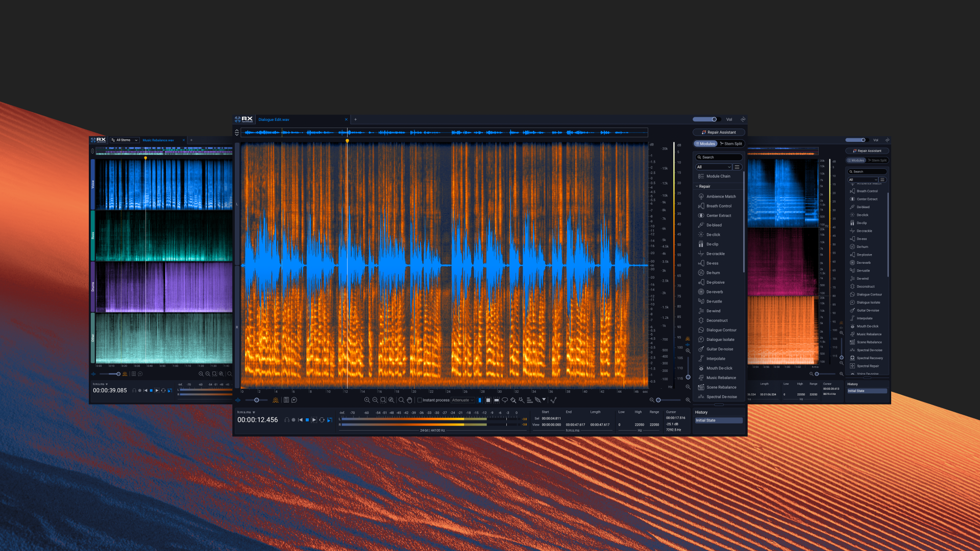Select the Lasso selection tool

[x=505, y=400]
